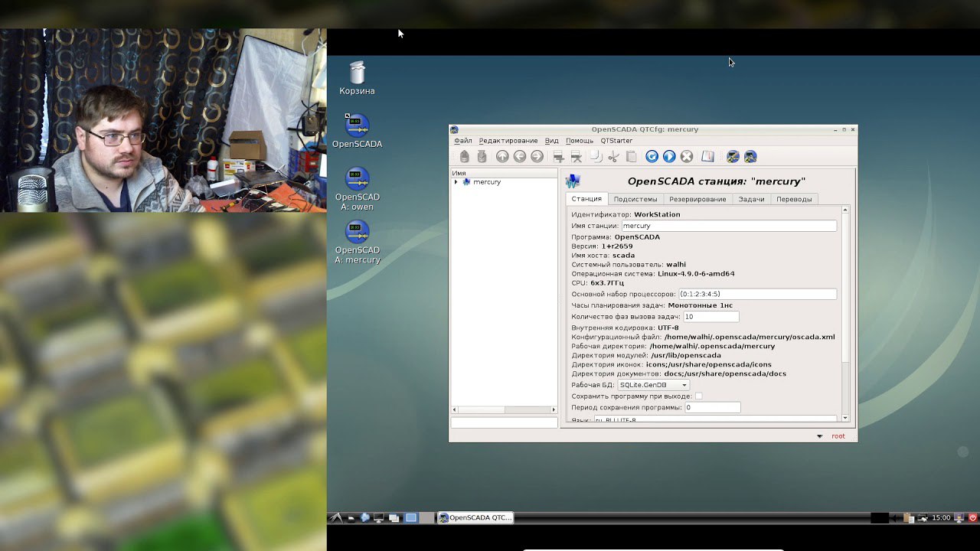The height and width of the screenshot is (551, 980).
Task: Click the first OpenSCADA module icon in toolbar
Action: (733, 156)
